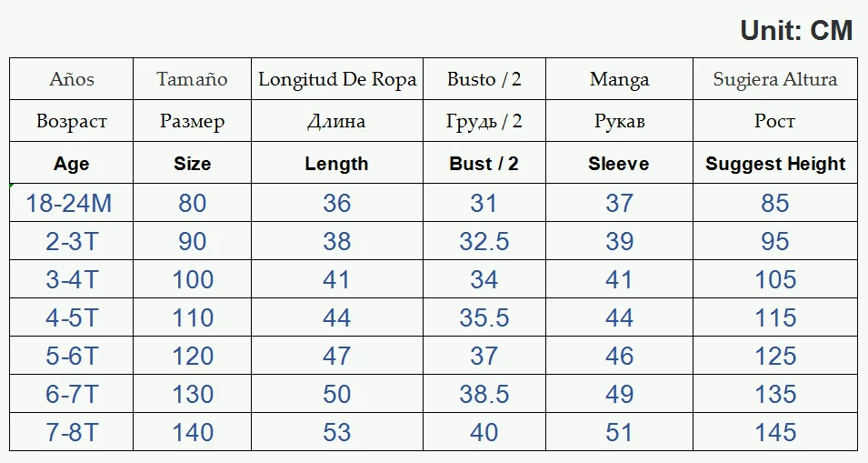
Task: Click the "Suggest Height" column header
Action: point(775,164)
